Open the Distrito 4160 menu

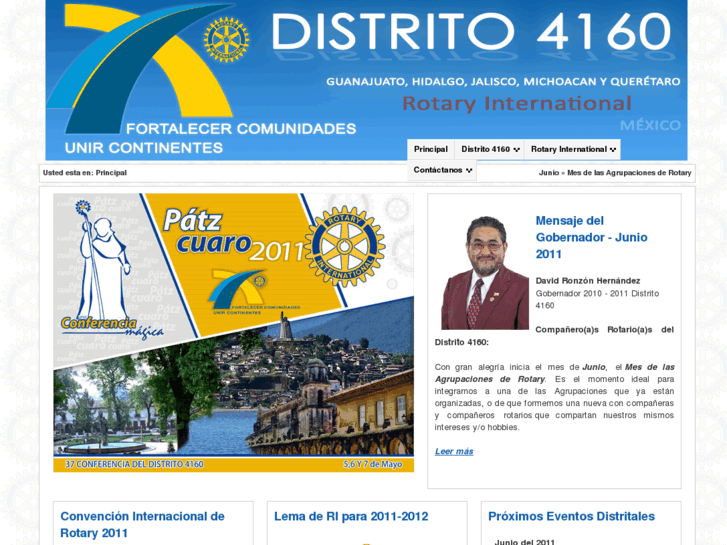[x=490, y=149]
